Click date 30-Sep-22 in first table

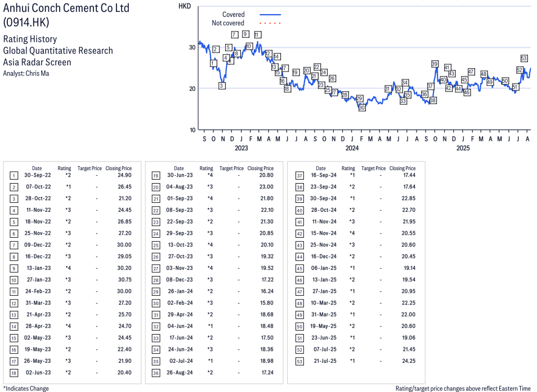click(37, 175)
